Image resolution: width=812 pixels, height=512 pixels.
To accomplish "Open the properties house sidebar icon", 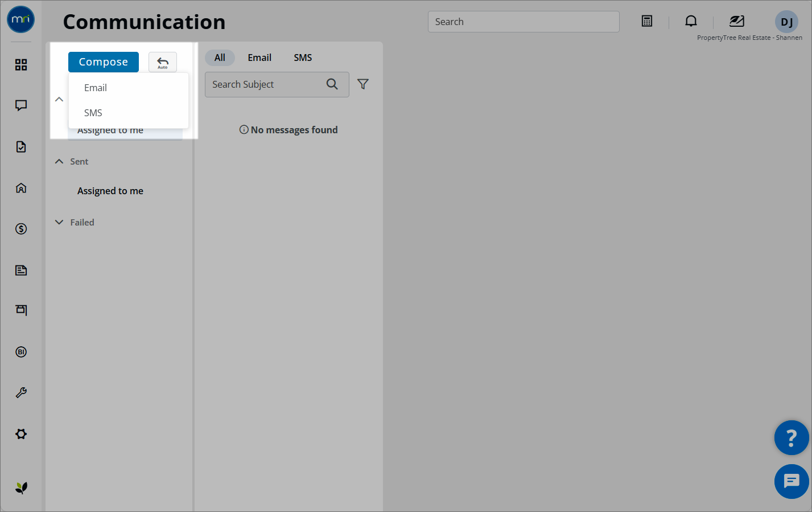I will (x=21, y=188).
